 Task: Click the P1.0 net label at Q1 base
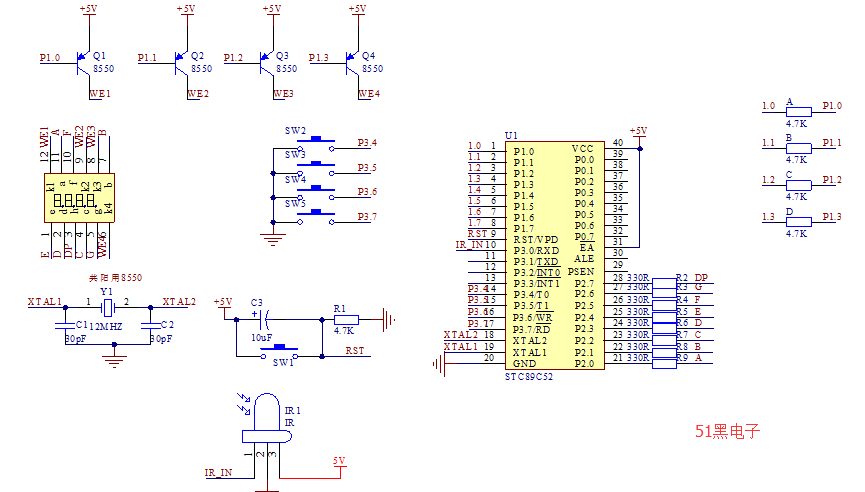tap(49, 57)
